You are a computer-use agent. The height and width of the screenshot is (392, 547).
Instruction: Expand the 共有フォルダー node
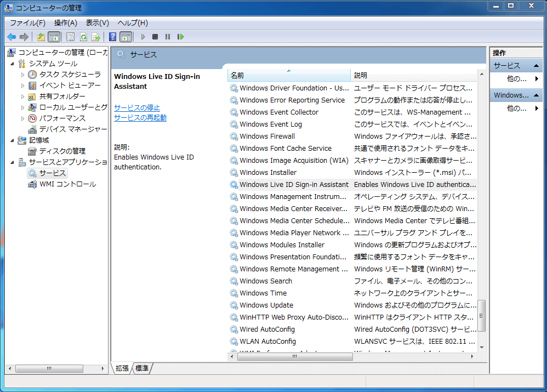click(22, 96)
